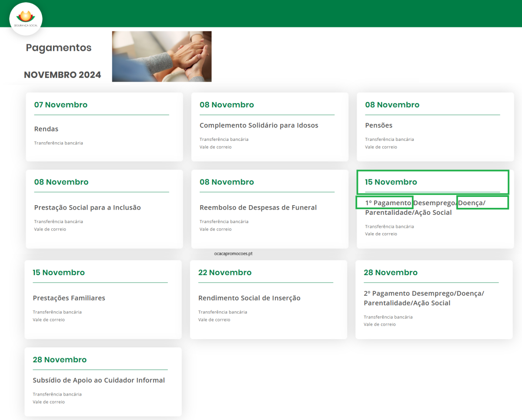This screenshot has height=420, width=522.
Task: Click date heading above Prestações Familiares
Action: (59, 273)
